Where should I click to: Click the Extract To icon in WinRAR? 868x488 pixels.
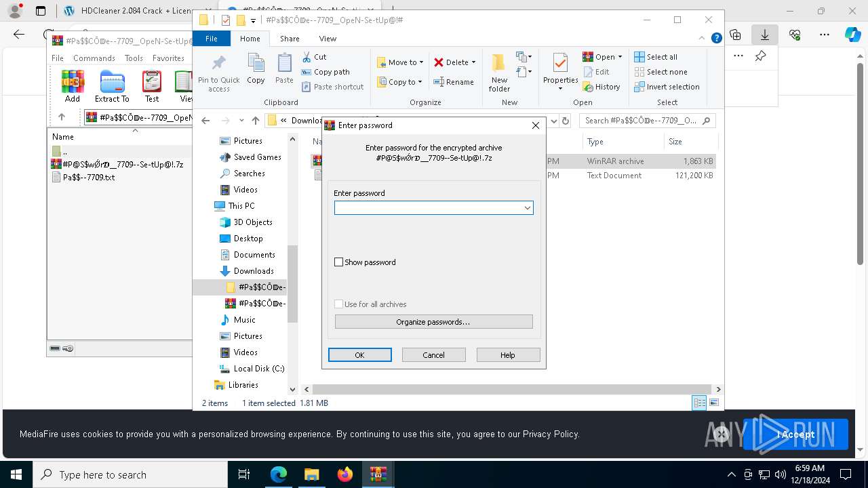112,86
